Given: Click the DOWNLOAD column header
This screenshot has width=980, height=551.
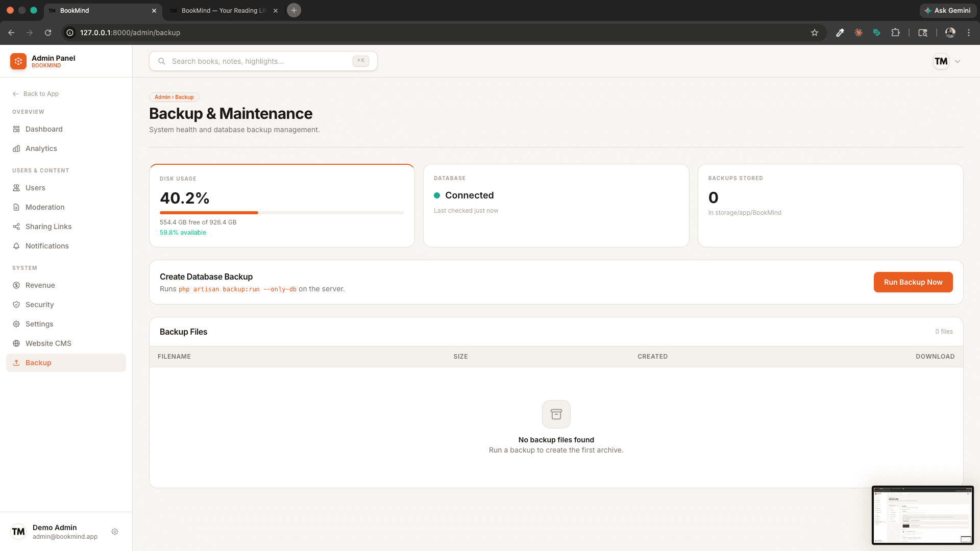Looking at the screenshot, I should (x=935, y=357).
